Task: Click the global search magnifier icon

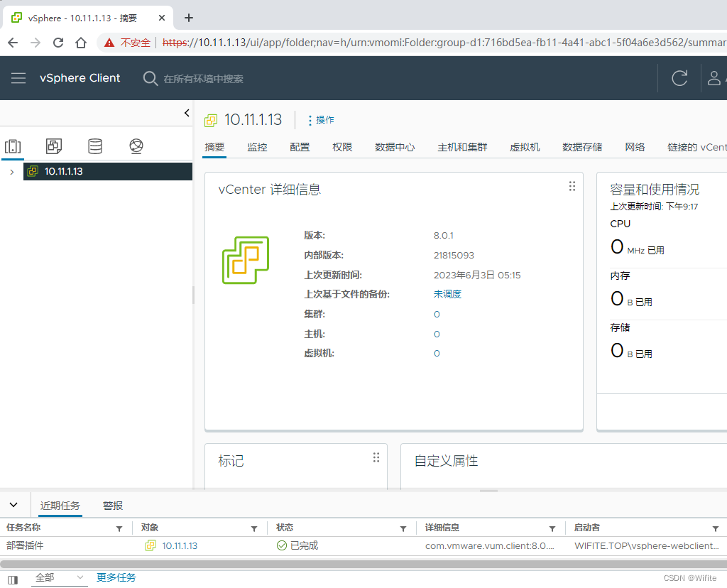Action: (x=151, y=78)
